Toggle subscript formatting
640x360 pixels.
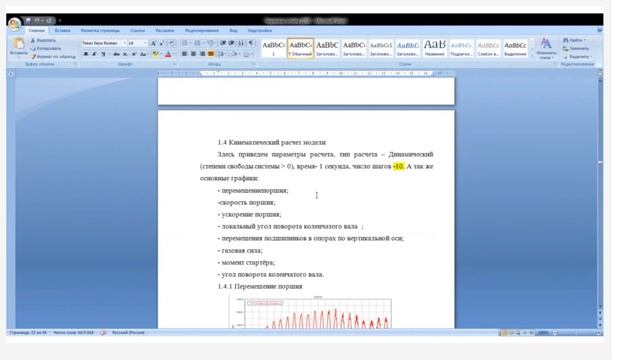click(125, 54)
